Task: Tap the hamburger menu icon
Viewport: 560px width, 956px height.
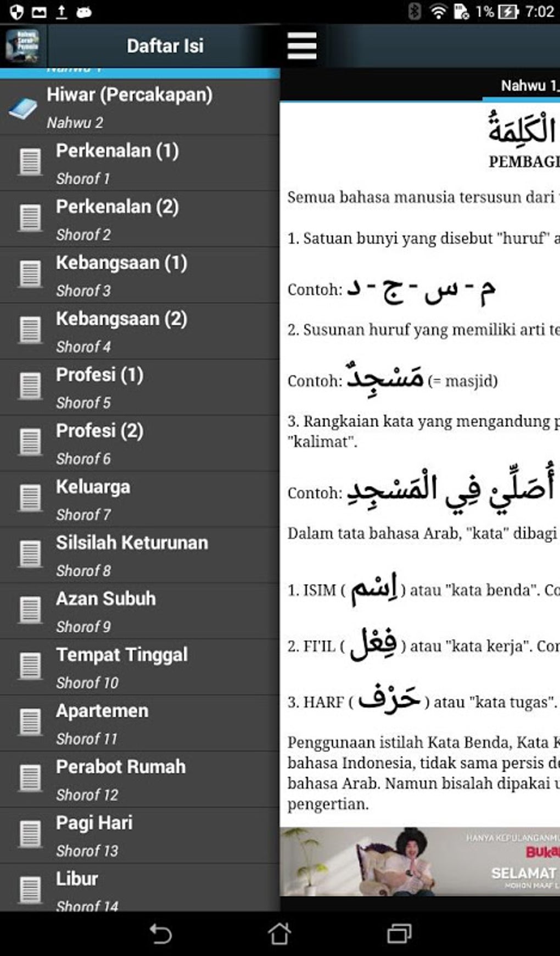Action: [302, 46]
